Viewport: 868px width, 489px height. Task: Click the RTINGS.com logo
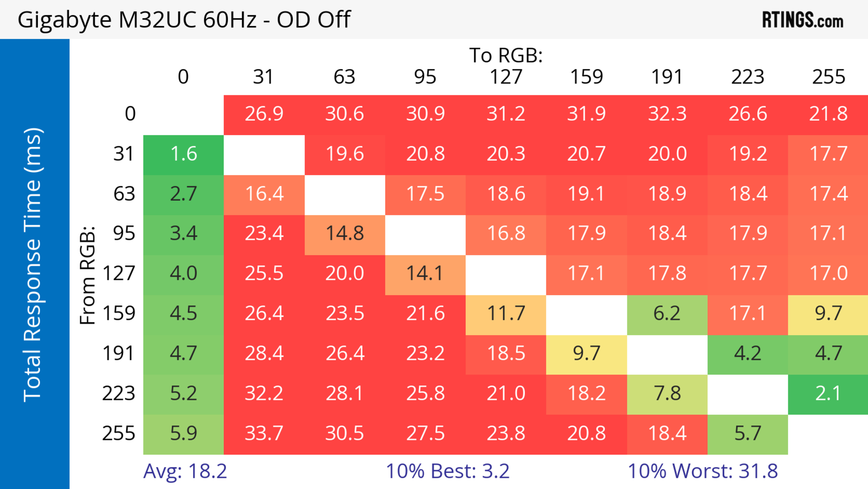pos(802,20)
